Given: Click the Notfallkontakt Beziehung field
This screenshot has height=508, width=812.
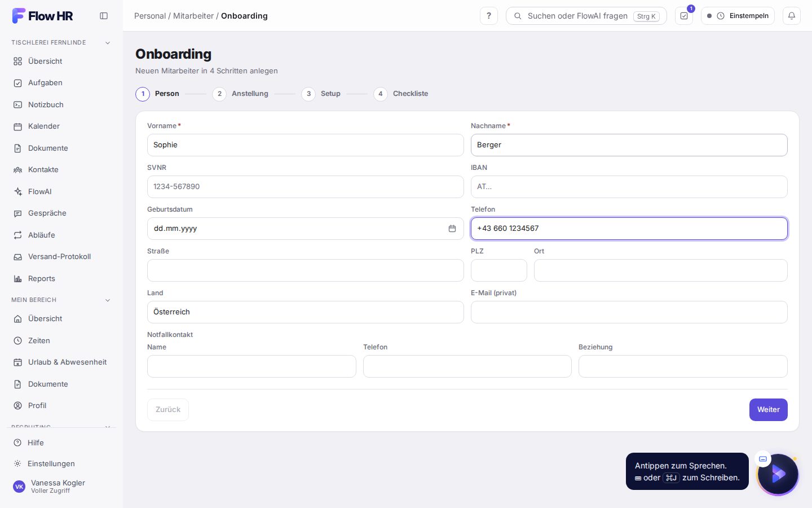Looking at the screenshot, I should pyautogui.click(x=683, y=366).
